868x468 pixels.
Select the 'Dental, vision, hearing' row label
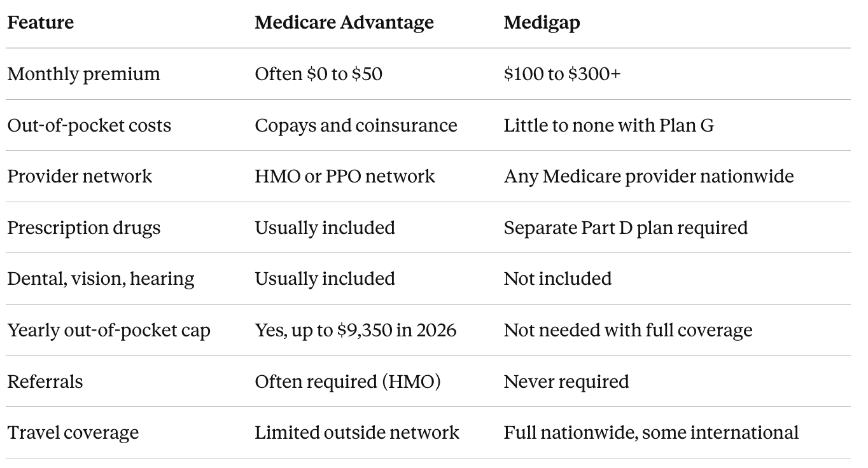[101, 279]
